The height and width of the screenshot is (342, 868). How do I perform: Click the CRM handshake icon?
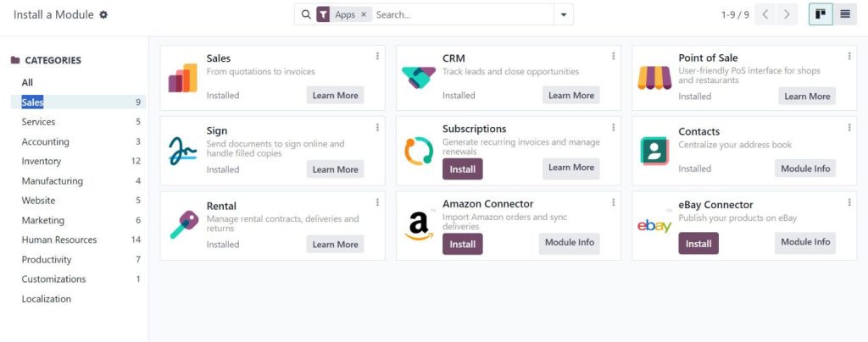pos(418,78)
